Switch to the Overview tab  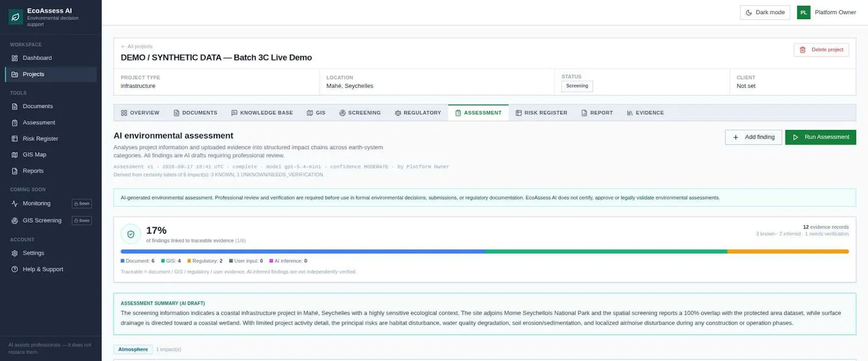tap(140, 113)
